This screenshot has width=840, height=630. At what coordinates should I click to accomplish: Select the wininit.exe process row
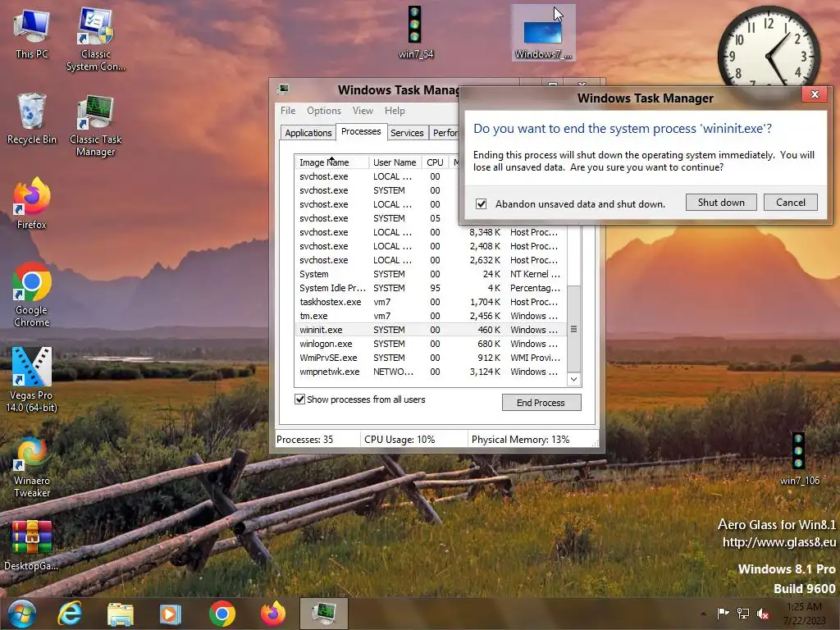(430, 330)
